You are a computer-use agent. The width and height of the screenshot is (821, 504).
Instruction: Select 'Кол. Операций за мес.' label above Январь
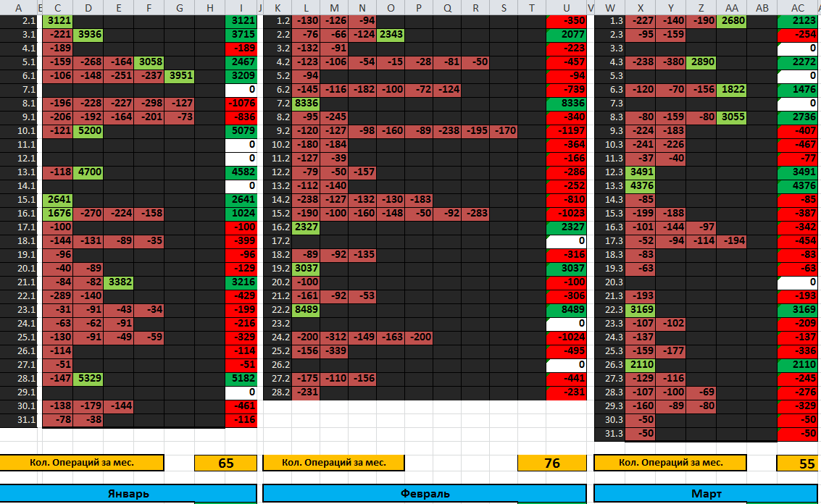click(x=82, y=463)
